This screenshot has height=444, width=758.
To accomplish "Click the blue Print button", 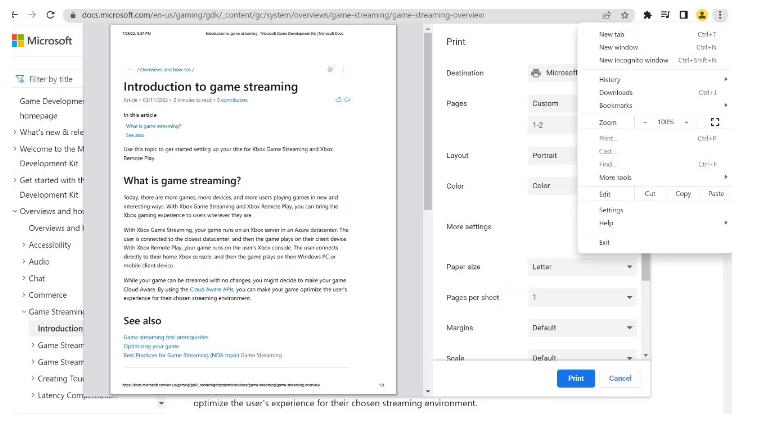I will [x=576, y=378].
